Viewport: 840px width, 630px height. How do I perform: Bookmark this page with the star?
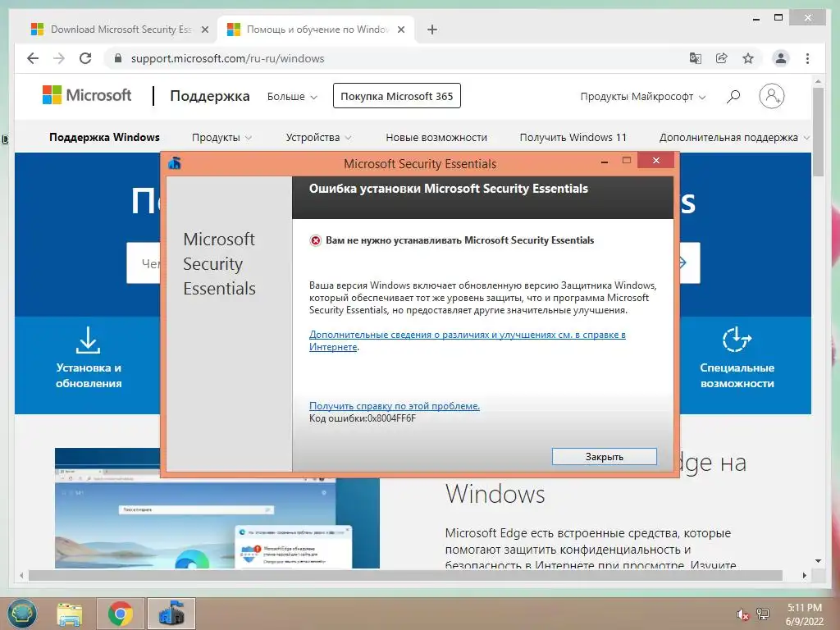click(748, 58)
